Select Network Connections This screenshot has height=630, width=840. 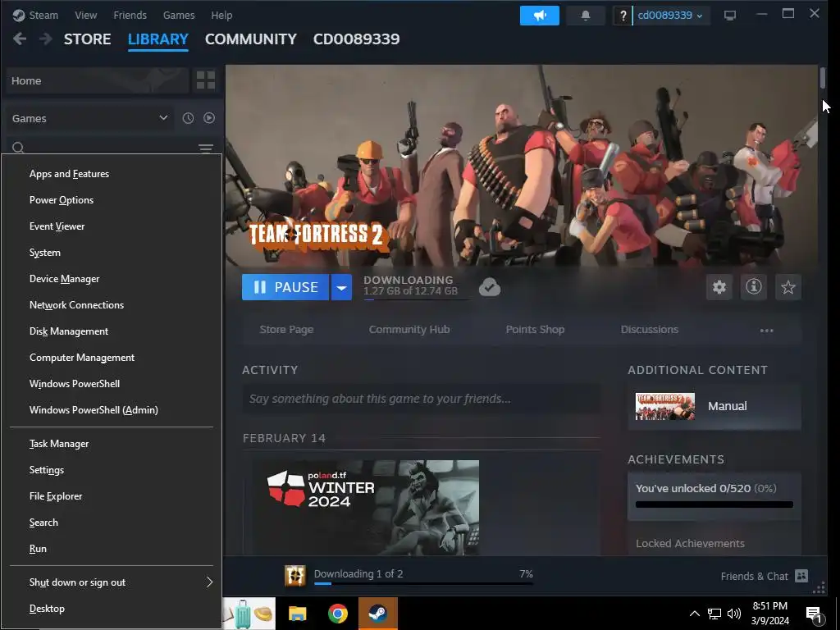coord(112,305)
